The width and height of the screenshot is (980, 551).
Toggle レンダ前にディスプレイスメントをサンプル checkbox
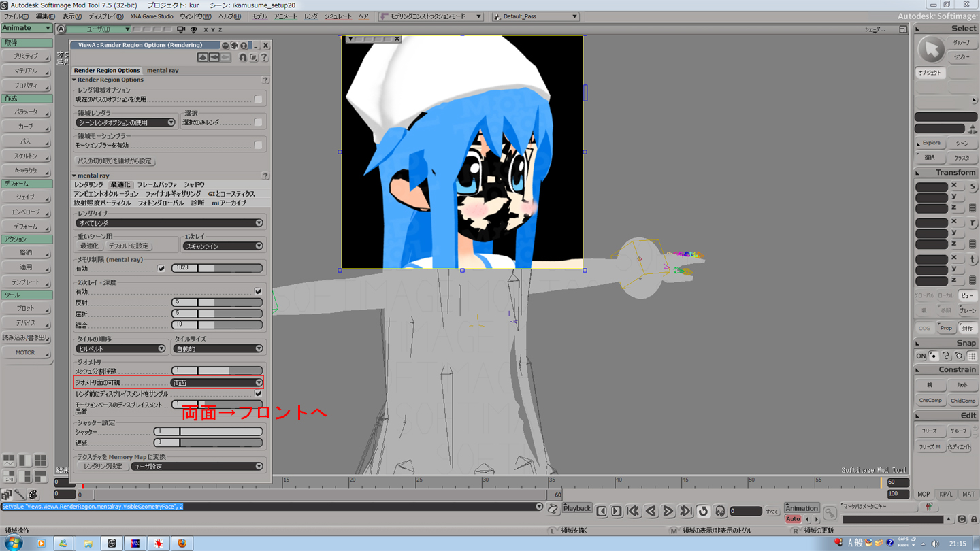coord(258,393)
